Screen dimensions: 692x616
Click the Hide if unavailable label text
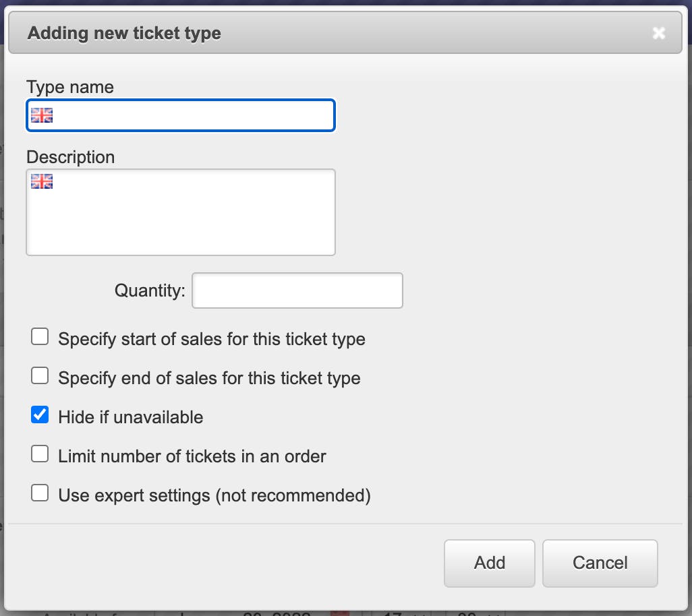coord(130,417)
